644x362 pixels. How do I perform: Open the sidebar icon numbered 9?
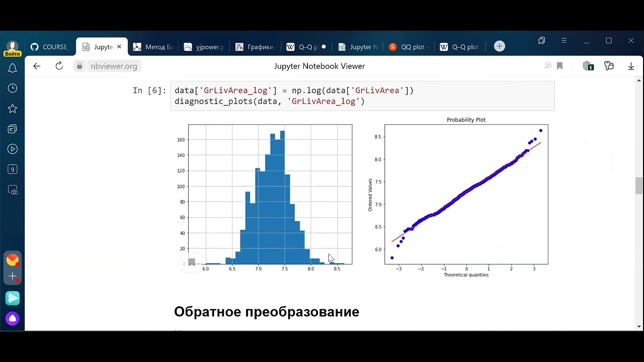[13, 169]
